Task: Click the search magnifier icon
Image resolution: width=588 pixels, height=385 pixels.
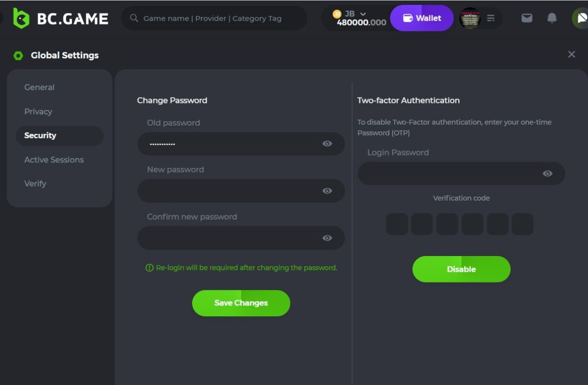Action: [x=134, y=18]
